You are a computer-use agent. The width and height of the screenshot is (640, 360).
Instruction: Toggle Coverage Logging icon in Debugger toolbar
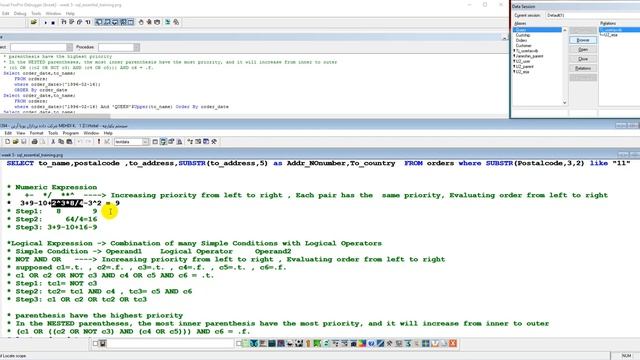(168, 22)
